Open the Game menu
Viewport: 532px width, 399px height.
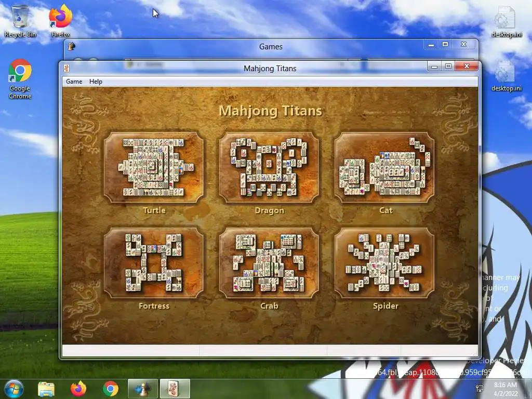(x=74, y=82)
